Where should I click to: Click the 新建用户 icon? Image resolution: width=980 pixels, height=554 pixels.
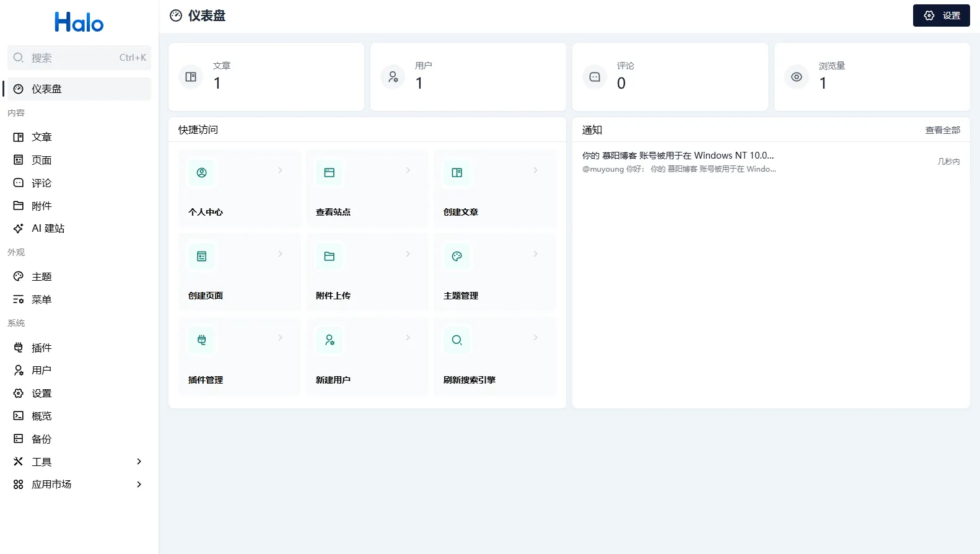(329, 340)
